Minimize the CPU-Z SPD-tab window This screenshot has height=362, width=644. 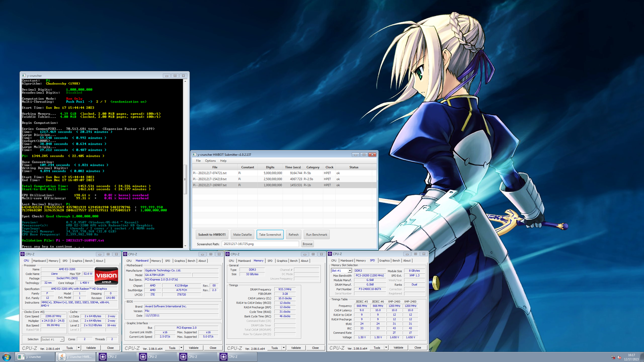407,254
